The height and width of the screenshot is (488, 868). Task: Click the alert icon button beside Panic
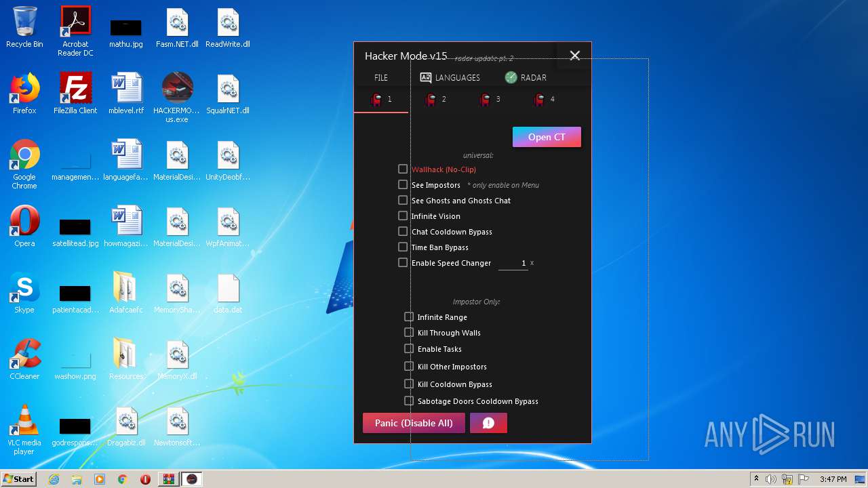488,423
